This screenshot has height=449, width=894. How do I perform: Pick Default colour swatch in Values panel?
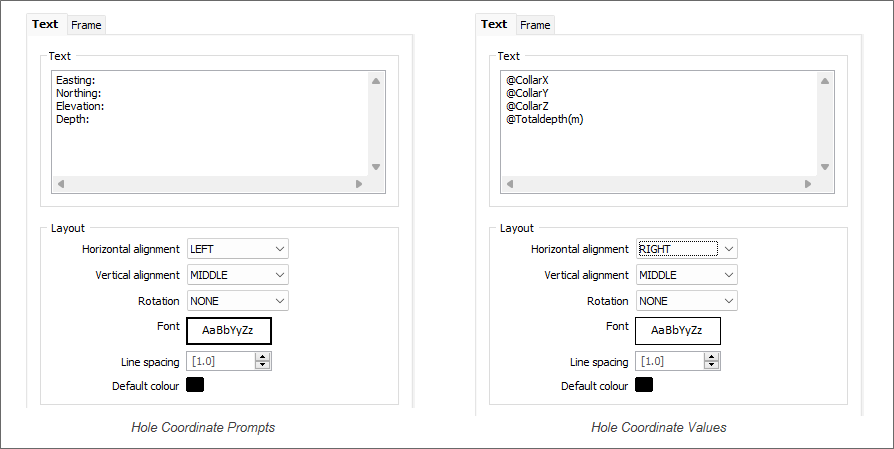pos(644,385)
